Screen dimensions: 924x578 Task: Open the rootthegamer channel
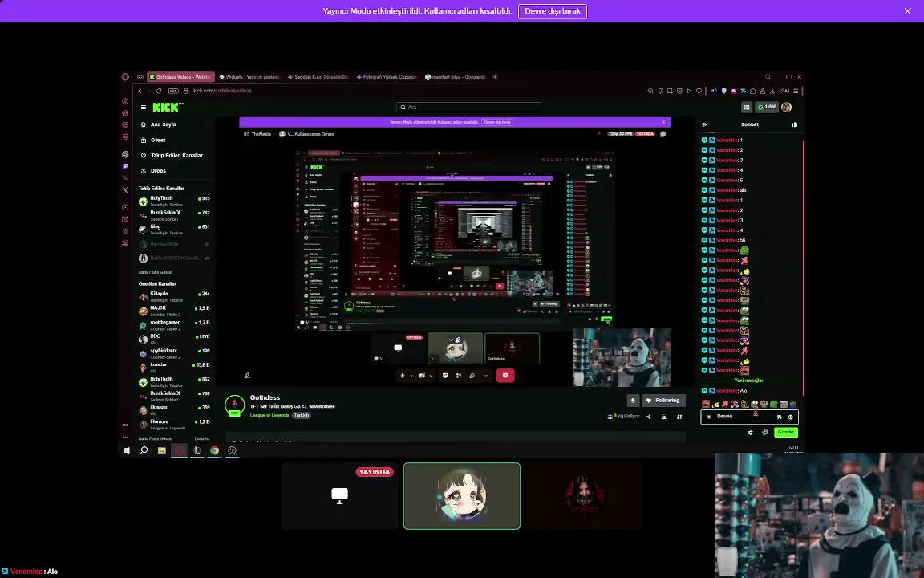(174, 325)
